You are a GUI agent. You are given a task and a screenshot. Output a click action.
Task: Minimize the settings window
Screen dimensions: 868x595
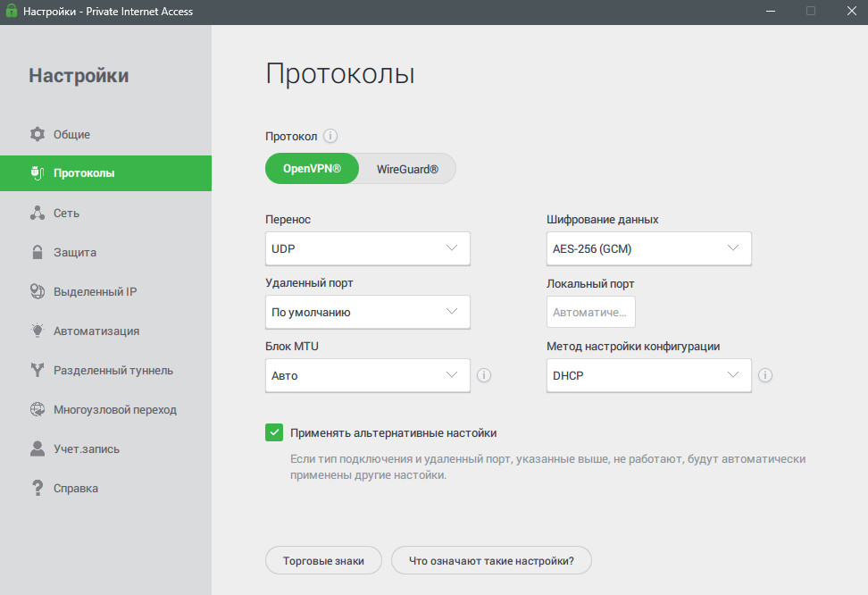coord(770,11)
